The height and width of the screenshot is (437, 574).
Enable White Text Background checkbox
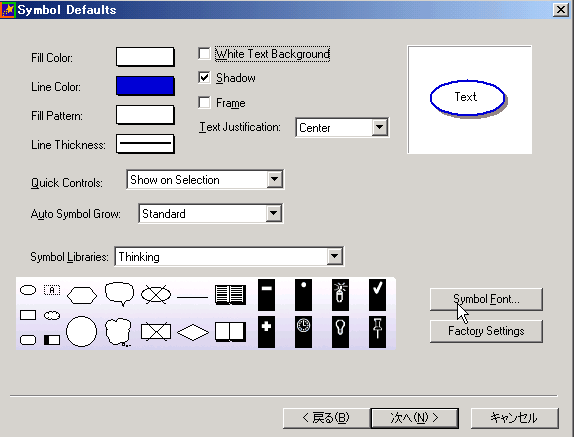[x=204, y=53]
